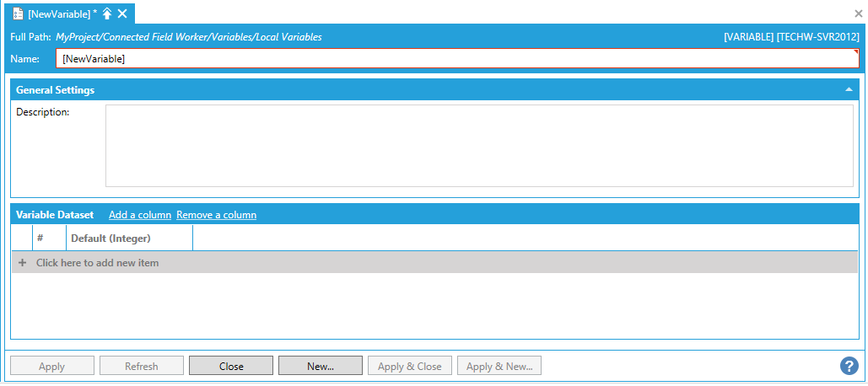Click the 'Click here to add new item' row
This screenshot has height=386, width=868.
(x=97, y=263)
